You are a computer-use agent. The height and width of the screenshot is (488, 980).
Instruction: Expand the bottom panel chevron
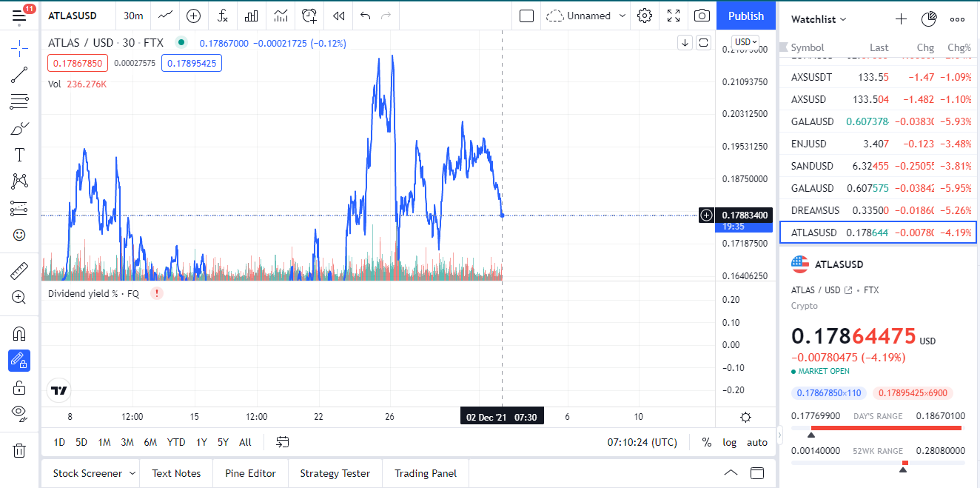point(731,473)
